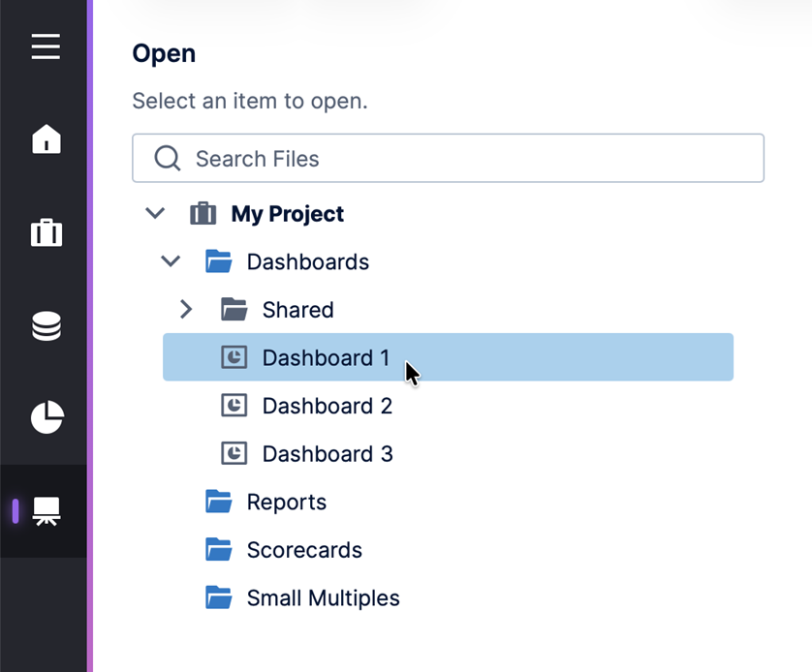Click the My Project briefcase icon
The image size is (812, 672).
click(203, 214)
